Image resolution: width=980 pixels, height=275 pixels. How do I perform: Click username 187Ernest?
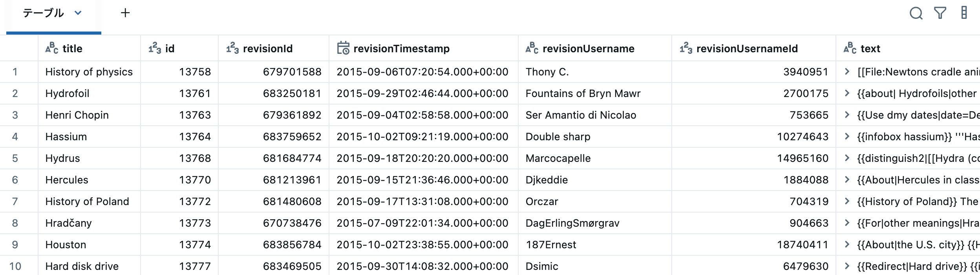tap(551, 245)
